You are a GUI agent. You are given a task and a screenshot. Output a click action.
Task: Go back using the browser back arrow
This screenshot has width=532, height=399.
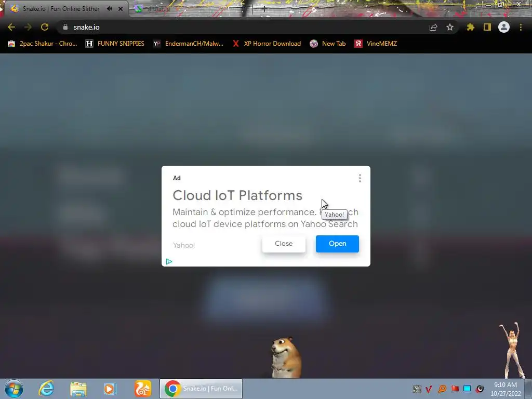[x=11, y=27]
